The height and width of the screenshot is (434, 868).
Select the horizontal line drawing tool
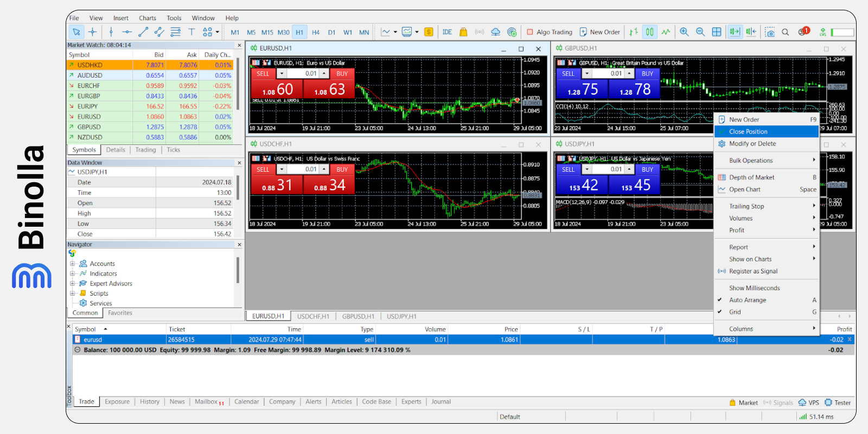tap(127, 32)
